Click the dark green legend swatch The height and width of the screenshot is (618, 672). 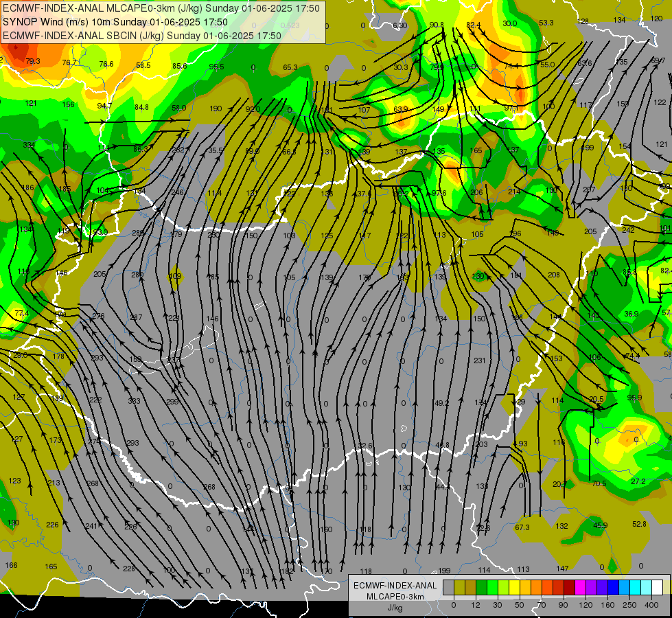click(x=482, y=587)
